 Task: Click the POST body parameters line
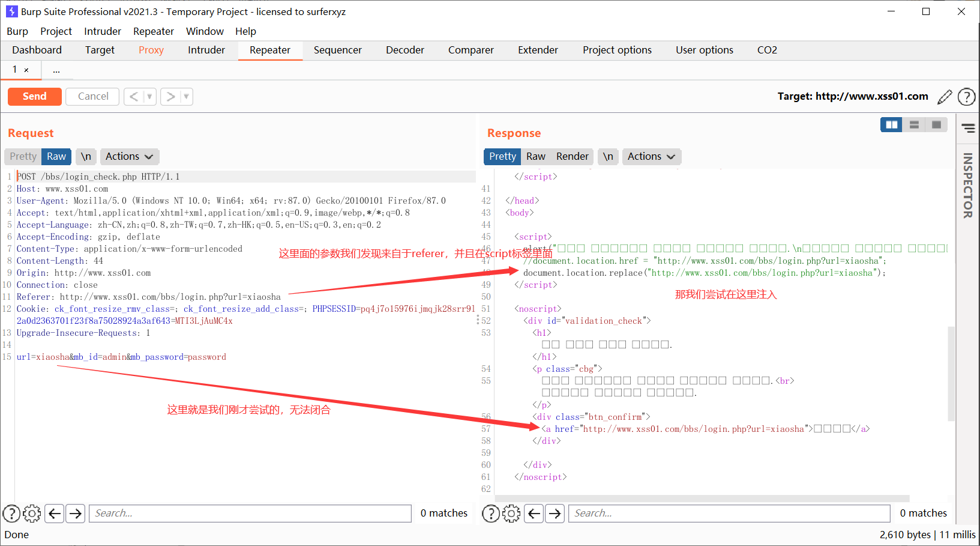(x=121, y=357)
